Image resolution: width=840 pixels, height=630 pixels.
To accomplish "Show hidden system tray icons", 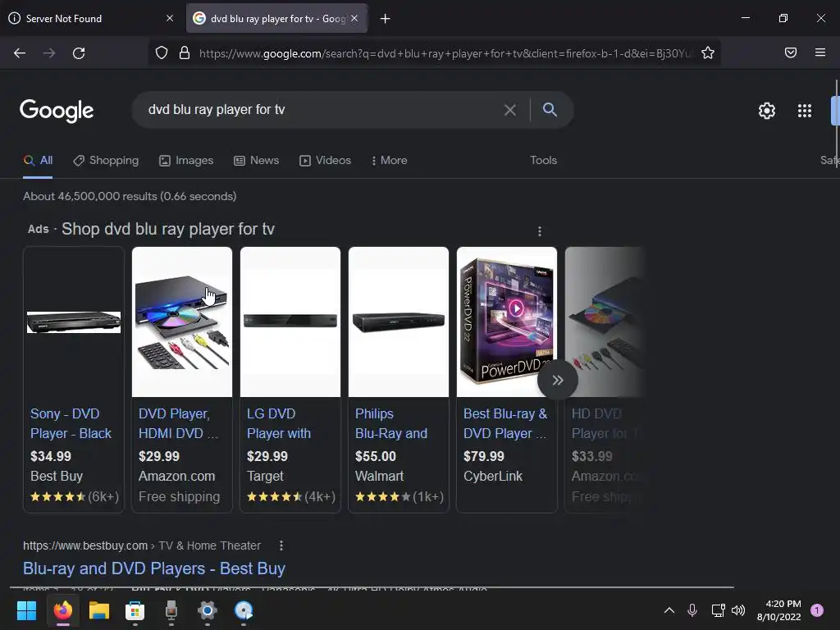I will point(669,610).
